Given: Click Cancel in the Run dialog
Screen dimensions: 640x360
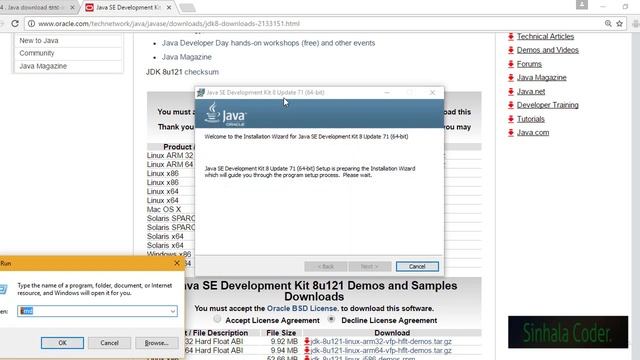Looking at the screenshot, I should click(109, 343).
